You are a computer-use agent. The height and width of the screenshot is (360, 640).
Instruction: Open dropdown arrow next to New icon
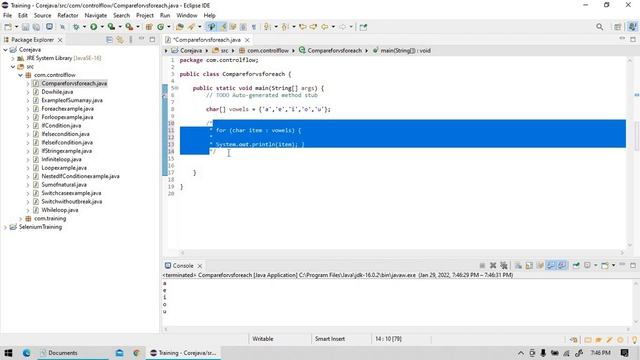point(16,27)
